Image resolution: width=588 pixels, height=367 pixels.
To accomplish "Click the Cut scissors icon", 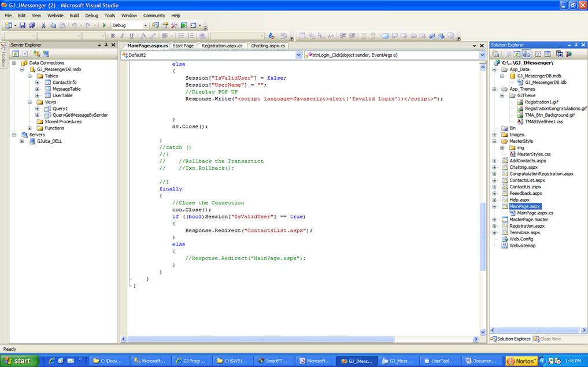I will pos(43,25).
